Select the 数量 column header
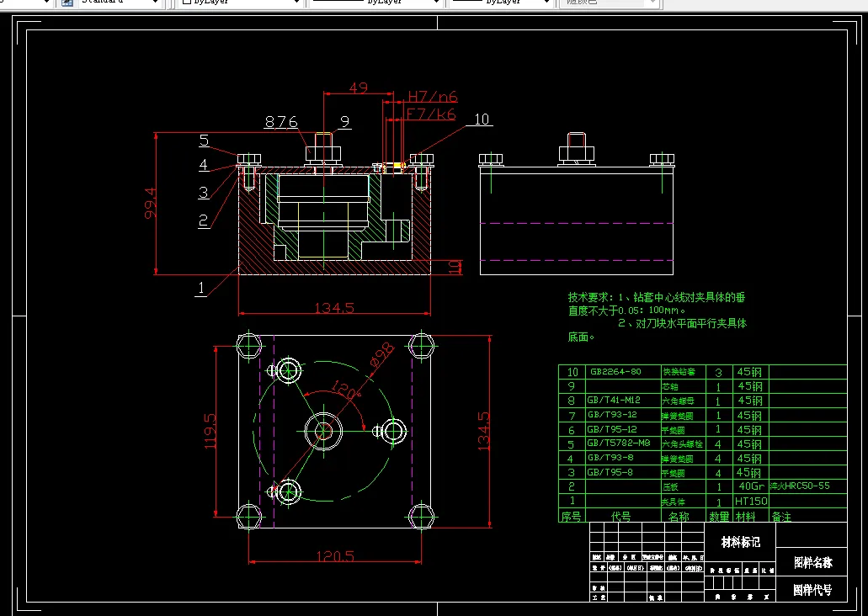868x616 pixels. (720, 517)
